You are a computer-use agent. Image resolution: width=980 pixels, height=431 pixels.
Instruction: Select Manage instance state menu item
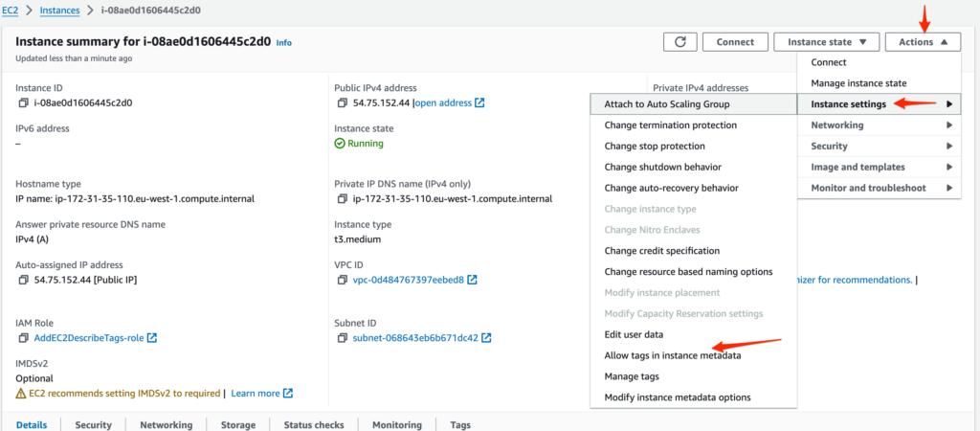880,83
